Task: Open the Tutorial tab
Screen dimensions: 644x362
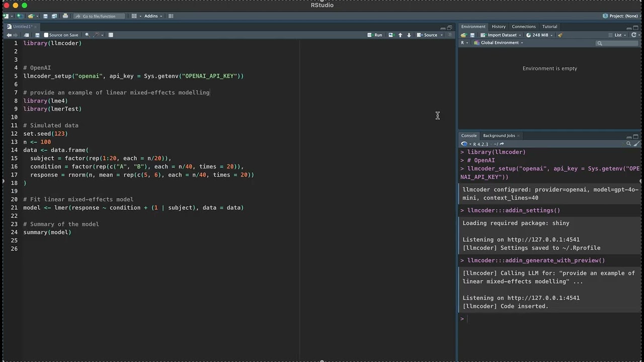Action: [549, 27]
